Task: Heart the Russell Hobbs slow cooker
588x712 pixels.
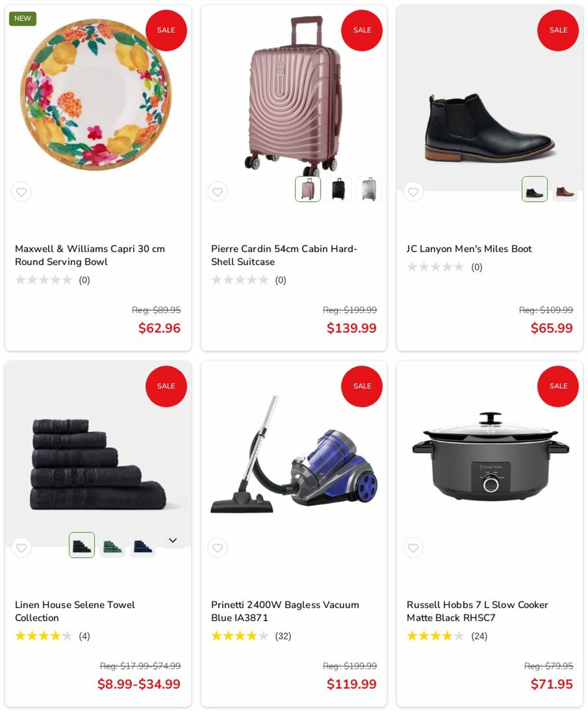Action: coord(413,548)
